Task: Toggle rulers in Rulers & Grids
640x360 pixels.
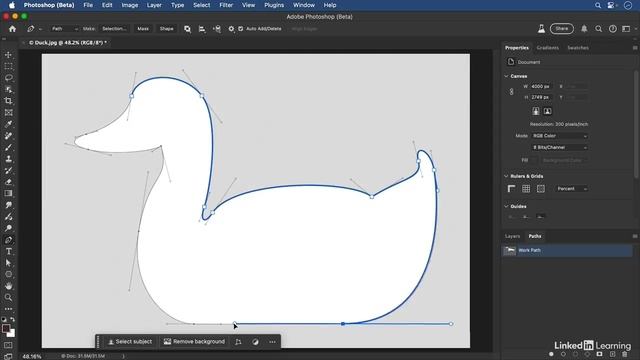Action: [x=511, y=189]
